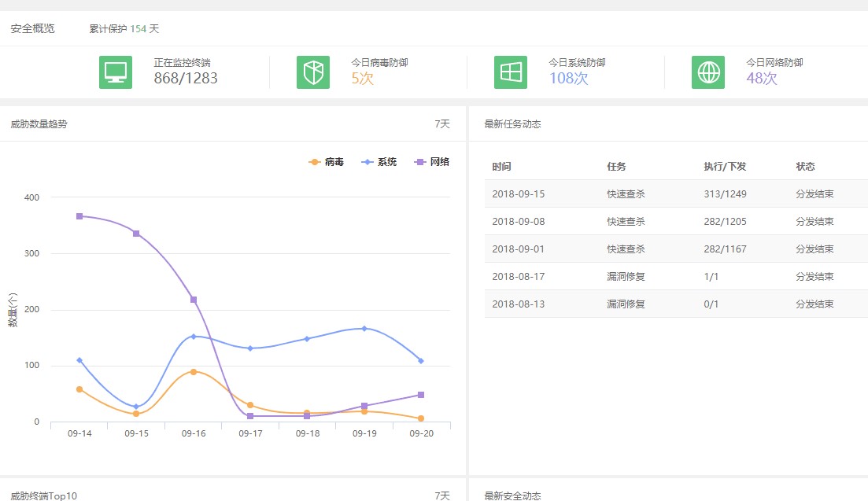This screenshot has height=501, width=868.
Task: Select the 2018-09-15 快速查杀 task row
Action: [x=676, y=194]
